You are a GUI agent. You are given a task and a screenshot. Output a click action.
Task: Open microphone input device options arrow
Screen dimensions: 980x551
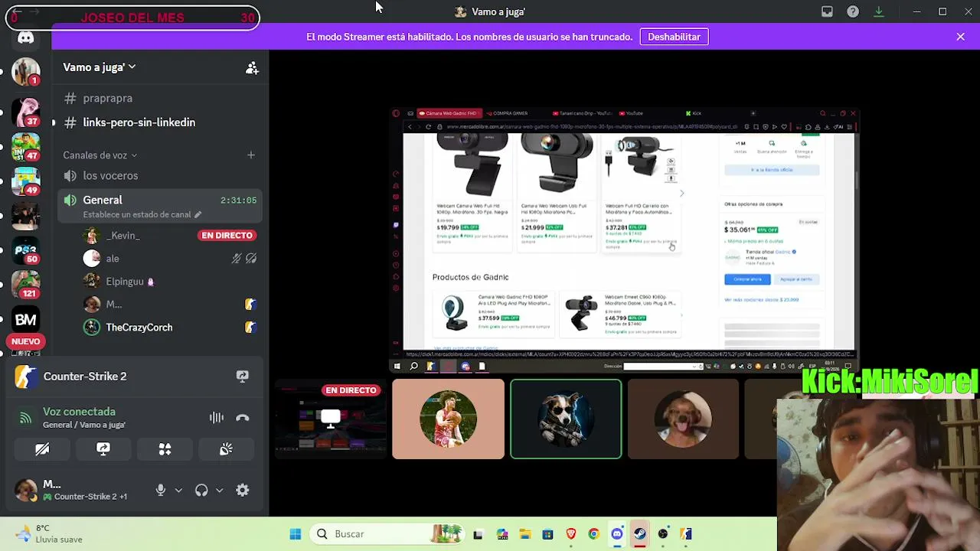click(x=178, y=491)
